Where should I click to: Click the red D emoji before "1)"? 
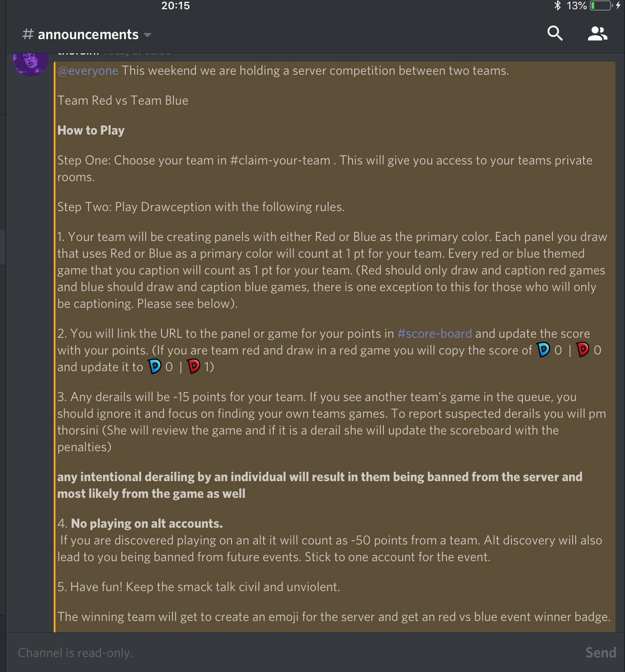pos(194,367)
